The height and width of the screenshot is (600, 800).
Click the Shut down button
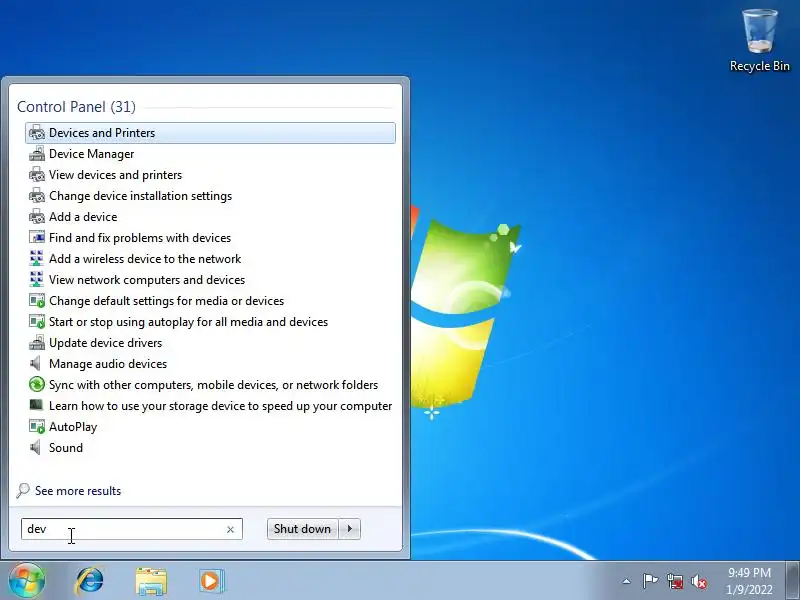tap(302, 529)
